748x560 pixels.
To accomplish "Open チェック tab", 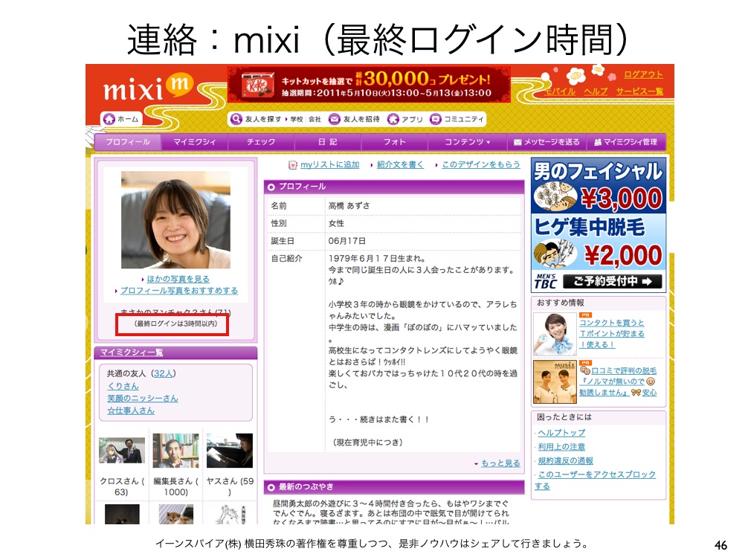I will [x=261, y=141].
